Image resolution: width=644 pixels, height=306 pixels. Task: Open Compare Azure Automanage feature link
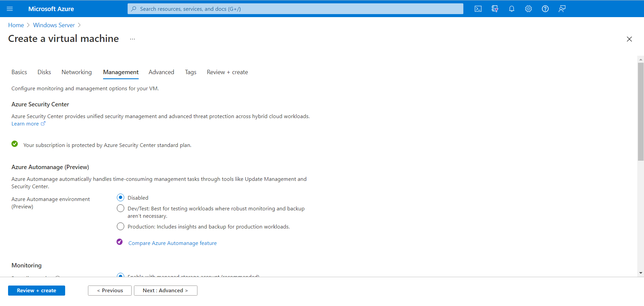[173, 243]
